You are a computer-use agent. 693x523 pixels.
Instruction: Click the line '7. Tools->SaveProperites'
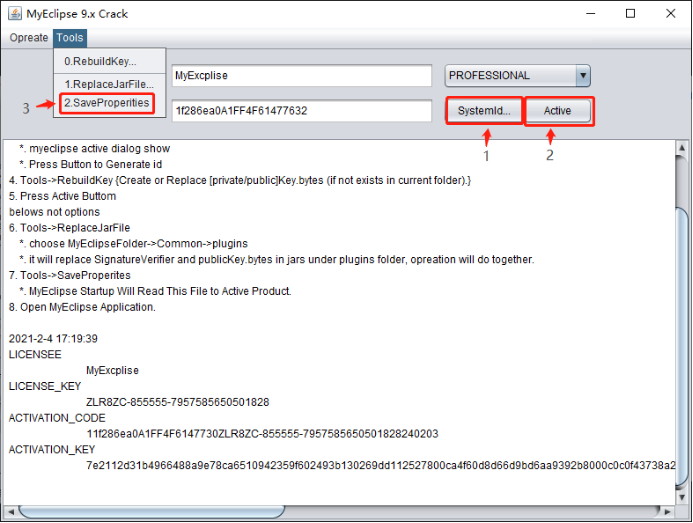[x=70, y=275]
